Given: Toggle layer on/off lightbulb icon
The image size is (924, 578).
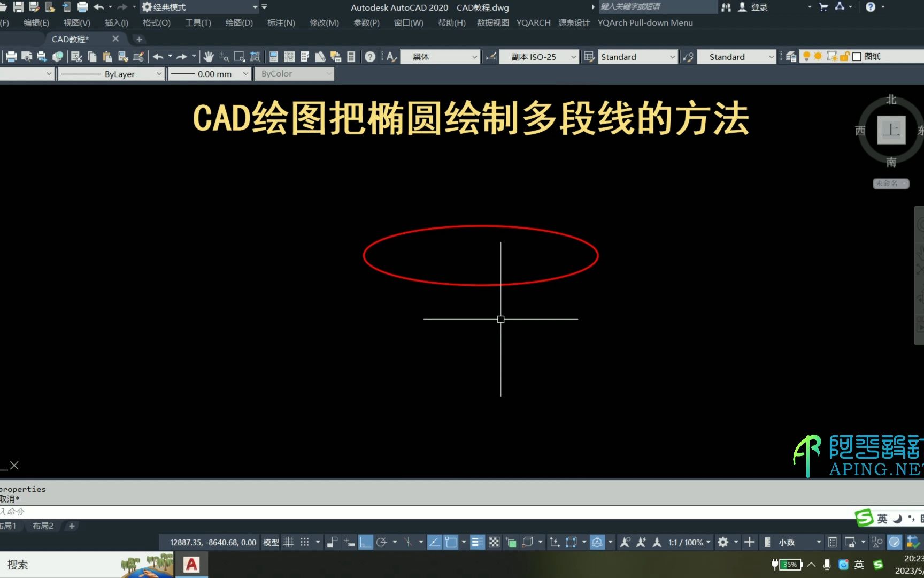Looking at the screenshot, I should point(806,56).
